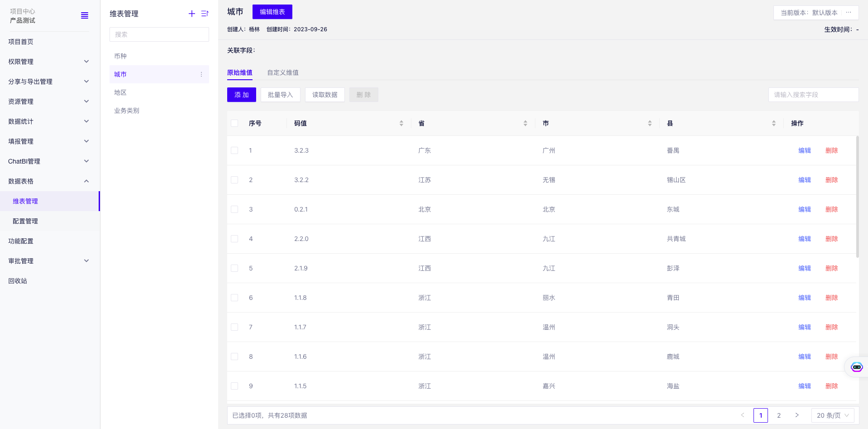Collapse the left sidebar via hamburger icon

pyautogui.click(x=85, y=16)
